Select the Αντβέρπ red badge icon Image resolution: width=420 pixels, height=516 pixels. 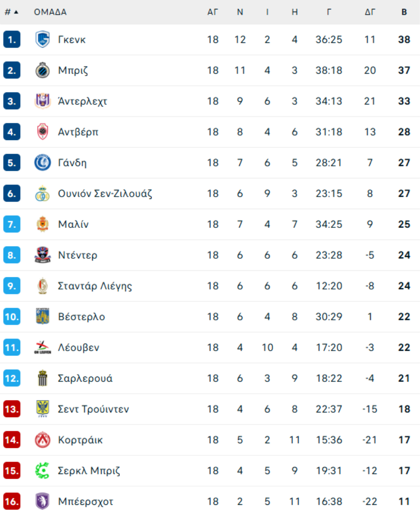click(42, 132)
